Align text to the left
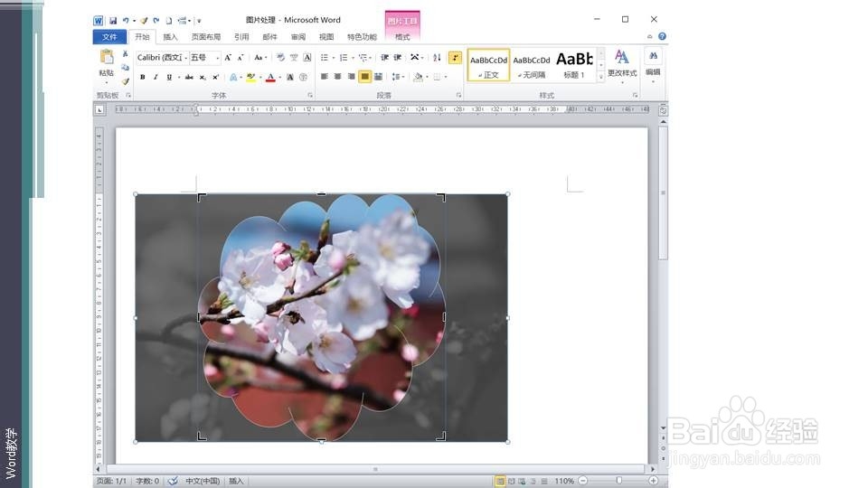868x488 pixels. click(325, 76)
